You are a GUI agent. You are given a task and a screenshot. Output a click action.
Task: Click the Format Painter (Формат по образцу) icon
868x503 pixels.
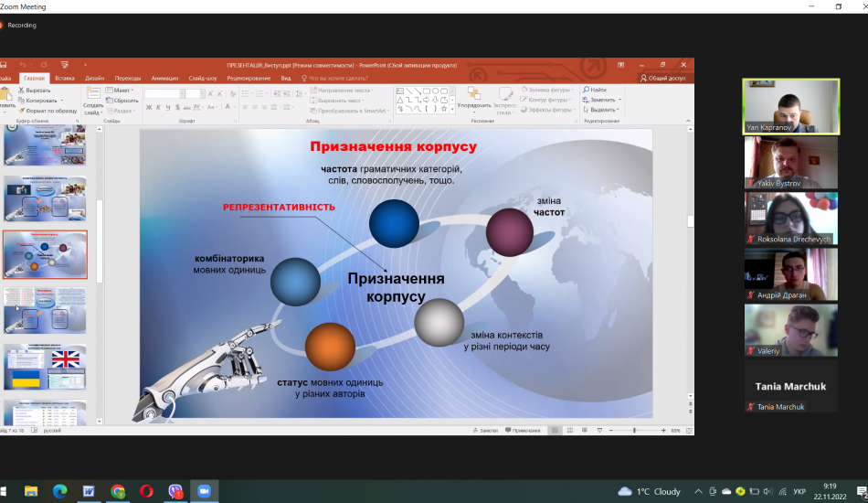[20, 111]
